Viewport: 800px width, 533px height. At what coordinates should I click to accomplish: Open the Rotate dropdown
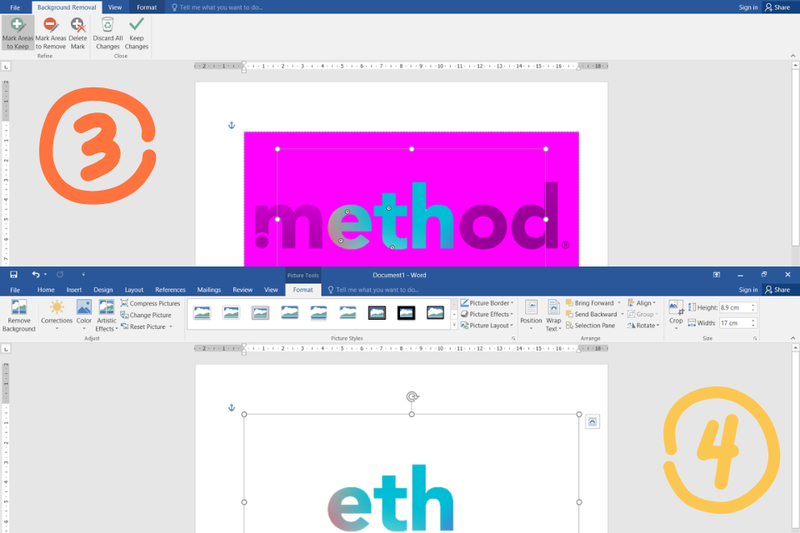tap(643, 325)
